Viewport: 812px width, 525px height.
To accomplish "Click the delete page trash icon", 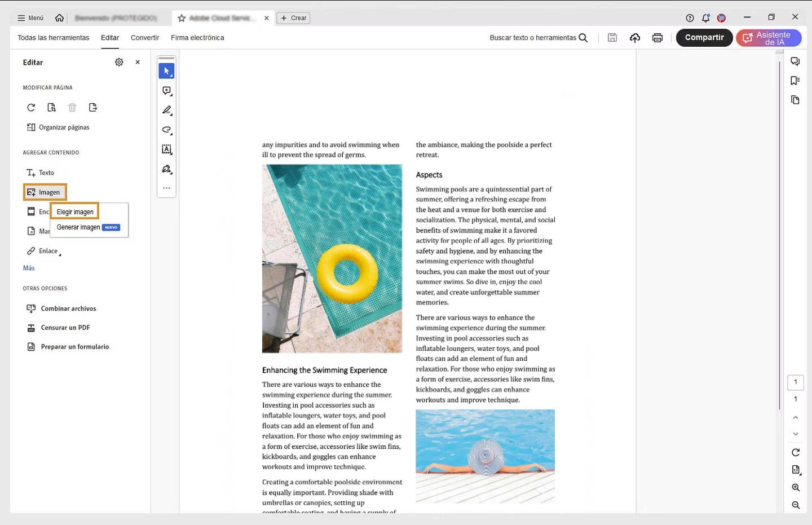I will point(72,108).
